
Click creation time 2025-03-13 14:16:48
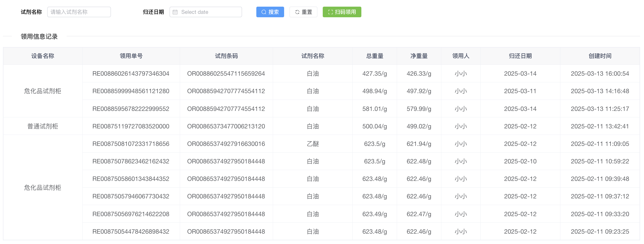pyautogui.click(x=600, y=91)
